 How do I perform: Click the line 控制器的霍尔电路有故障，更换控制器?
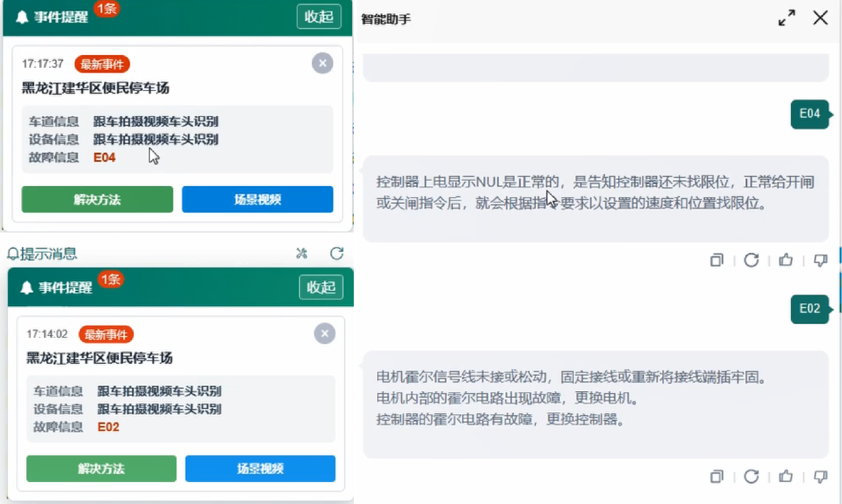pyautogui.click(x=500, y=420)
